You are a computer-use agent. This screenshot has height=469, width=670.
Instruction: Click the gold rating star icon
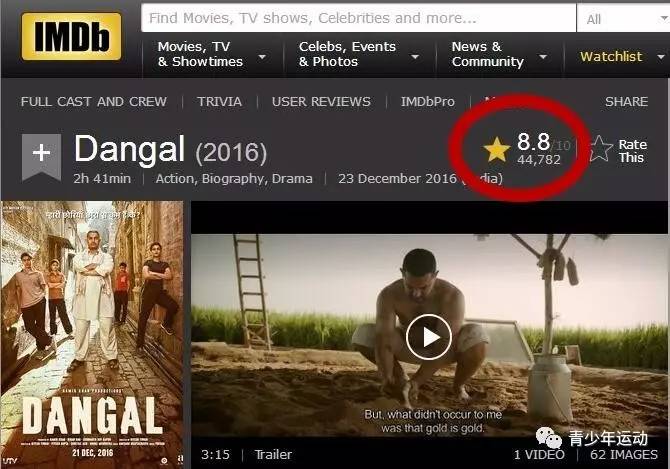tap(497, 149)
